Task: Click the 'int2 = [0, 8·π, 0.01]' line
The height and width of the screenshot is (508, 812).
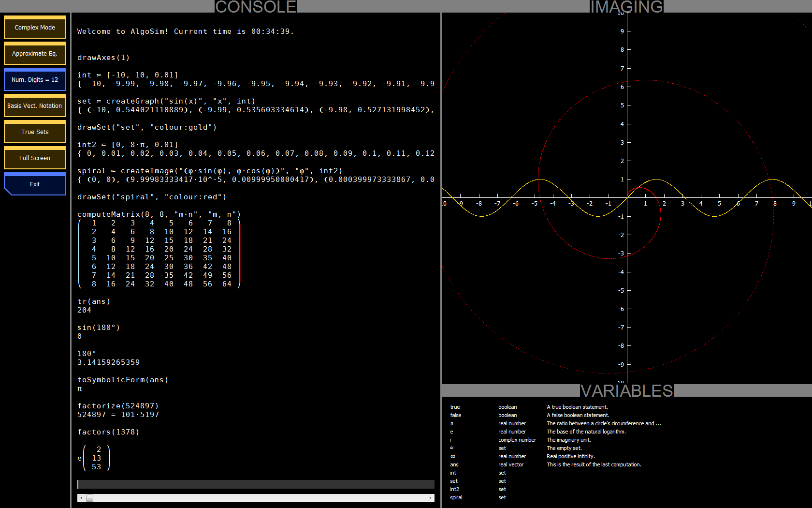Action: pyautogui.click(x=128, y=145)
